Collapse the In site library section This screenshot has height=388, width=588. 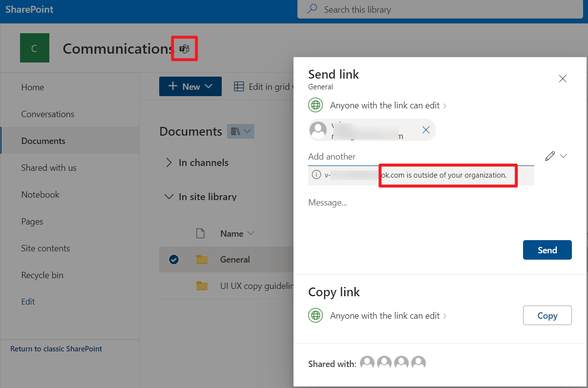coord(168,197)
